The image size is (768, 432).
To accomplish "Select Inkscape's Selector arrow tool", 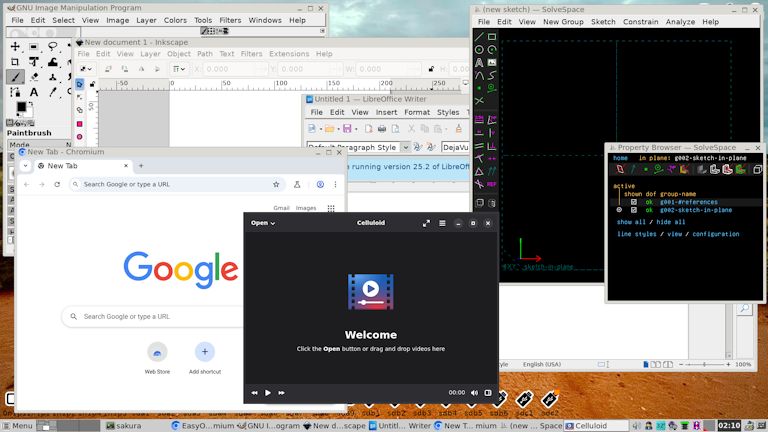I will 79,84.
